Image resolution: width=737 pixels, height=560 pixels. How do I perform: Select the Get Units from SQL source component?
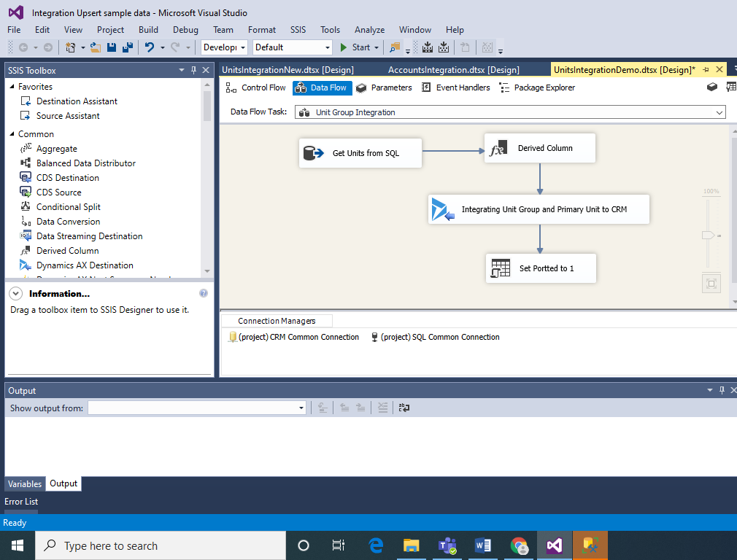pos(360,153)
